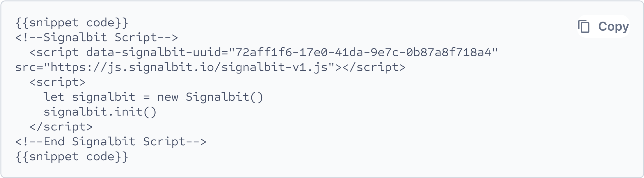Click the first {{snippet code}} placeholder line
644x178 pixels.
(72, 22)
